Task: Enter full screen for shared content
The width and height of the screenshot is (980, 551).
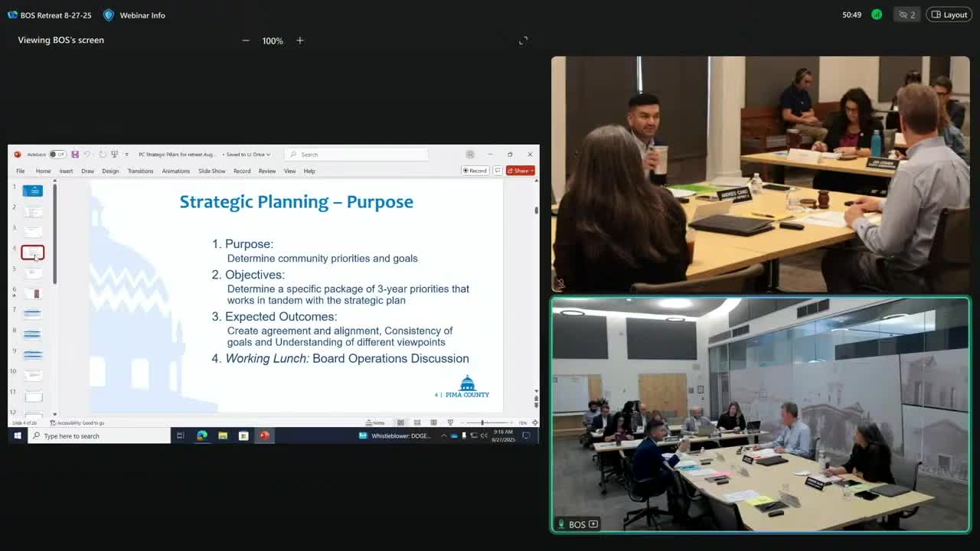Action: [524, 41]
